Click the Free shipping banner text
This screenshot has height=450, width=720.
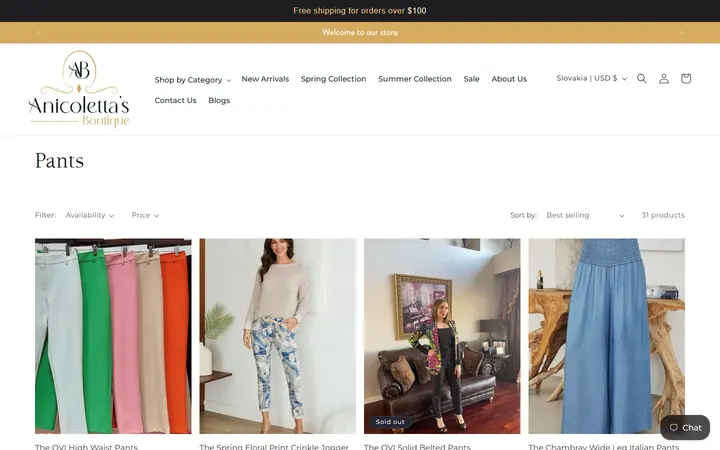[x=360, y=11]
